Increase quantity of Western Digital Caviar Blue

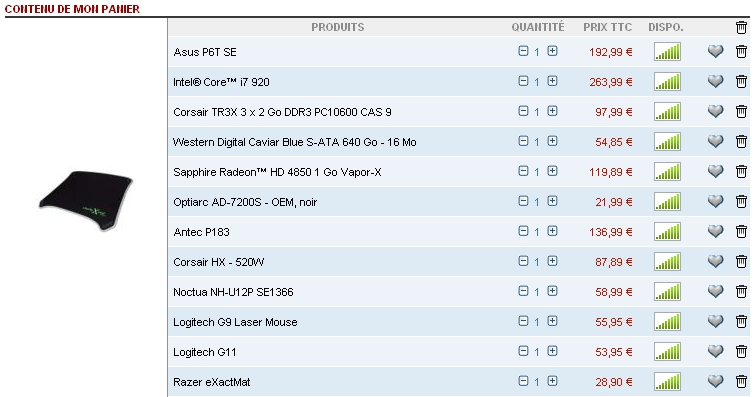pos(552,141)
